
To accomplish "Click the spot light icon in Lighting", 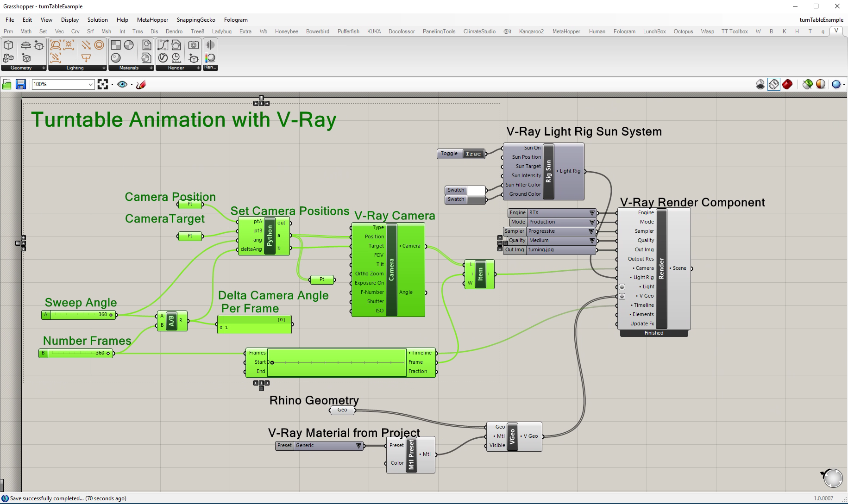I will [86, 58].
